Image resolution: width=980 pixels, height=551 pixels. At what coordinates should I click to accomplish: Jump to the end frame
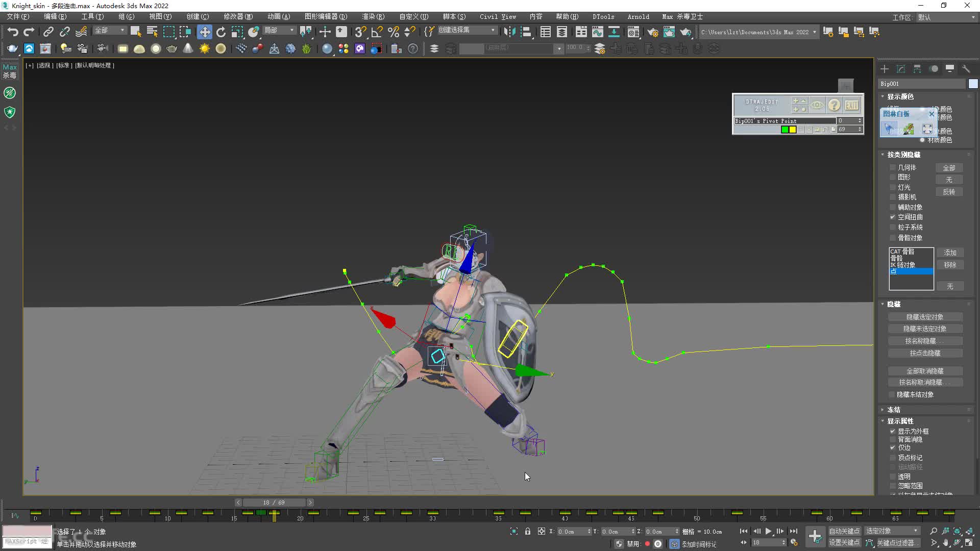[x=793, y=531]
